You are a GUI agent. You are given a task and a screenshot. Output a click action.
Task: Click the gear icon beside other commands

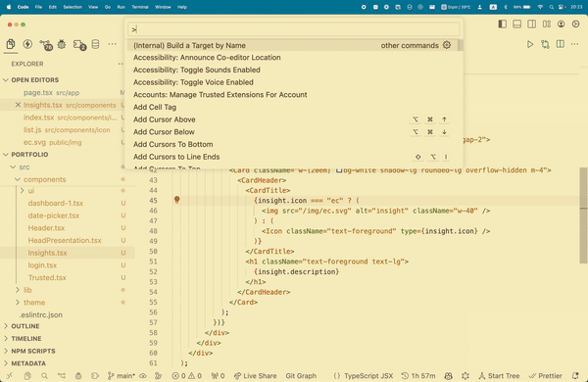pos(447,45)
